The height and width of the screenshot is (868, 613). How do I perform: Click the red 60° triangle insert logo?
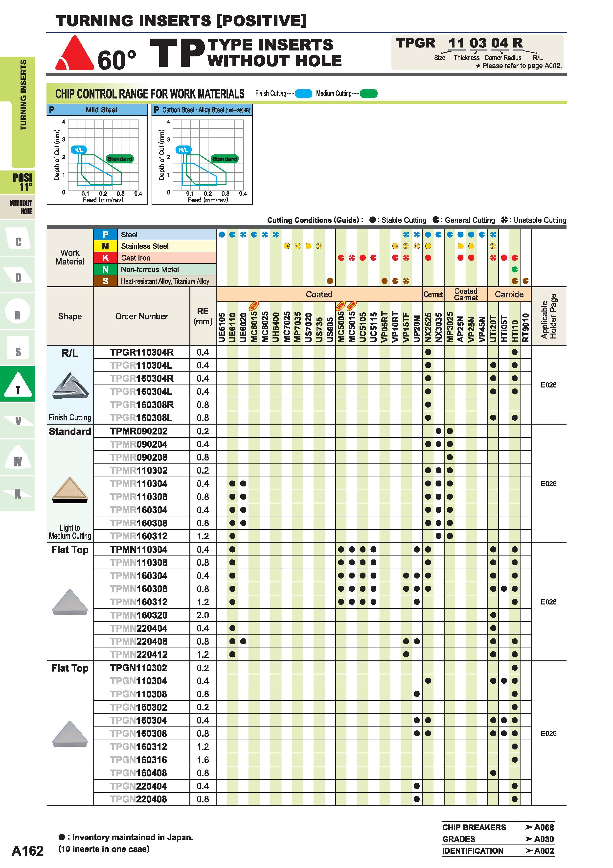74,53
